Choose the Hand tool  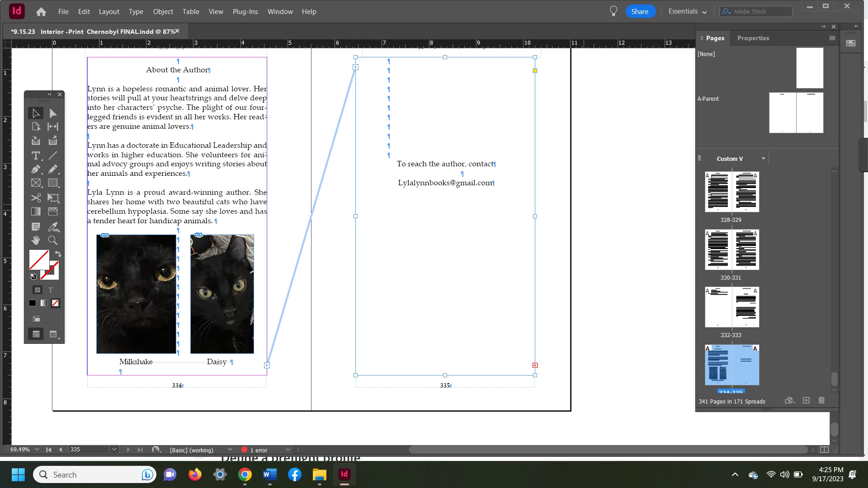point(36,240)
